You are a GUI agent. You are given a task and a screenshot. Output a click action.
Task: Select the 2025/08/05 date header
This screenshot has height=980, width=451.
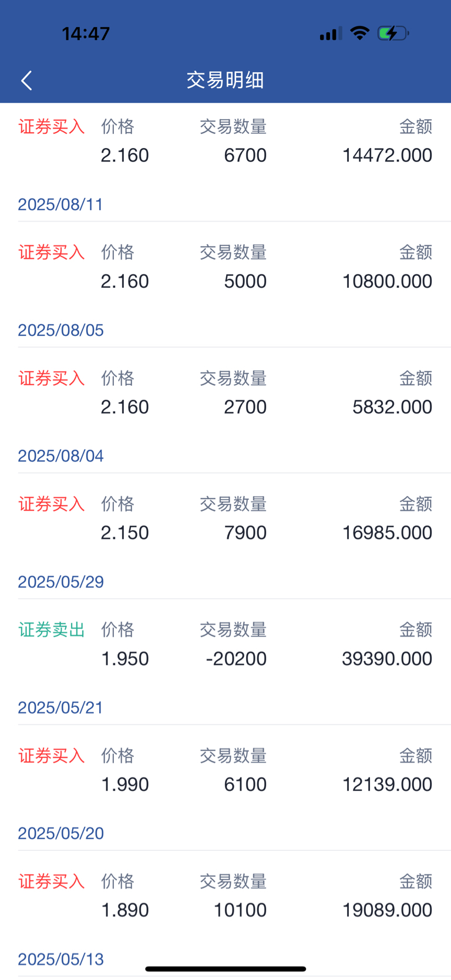click(x=60, y=330)
